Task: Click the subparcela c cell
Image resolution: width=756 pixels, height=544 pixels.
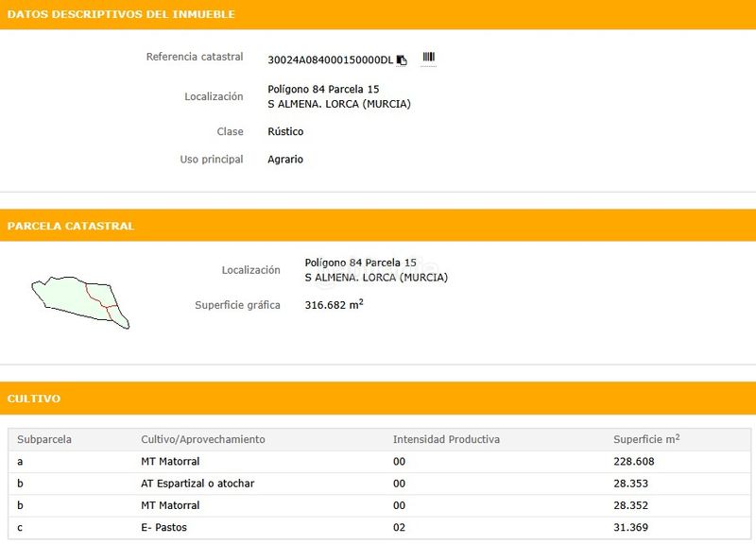Action: (x=20, y=527)
